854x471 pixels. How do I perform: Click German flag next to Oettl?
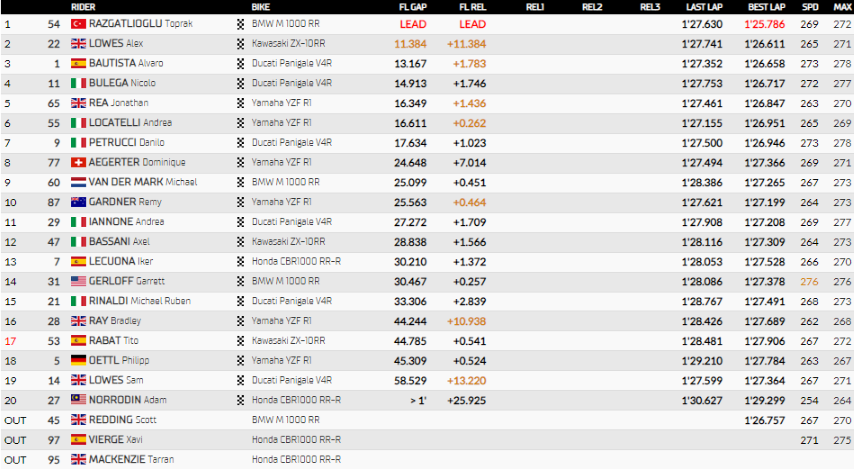pyautogui.click(x=78, y=360)
